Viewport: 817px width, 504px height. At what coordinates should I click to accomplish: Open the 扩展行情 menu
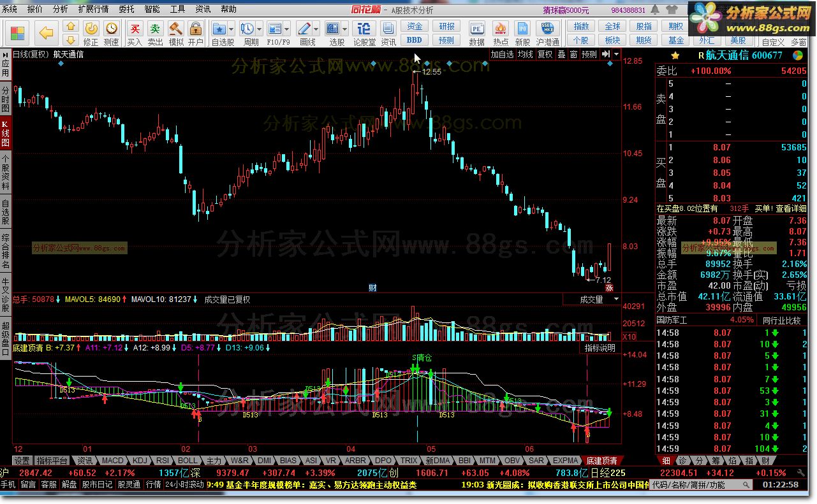point(93,10)
